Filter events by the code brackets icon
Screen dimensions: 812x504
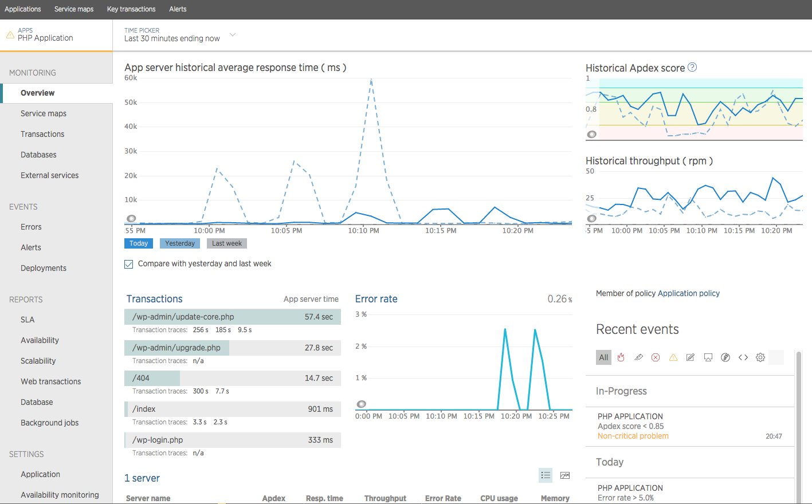point(743,357)
